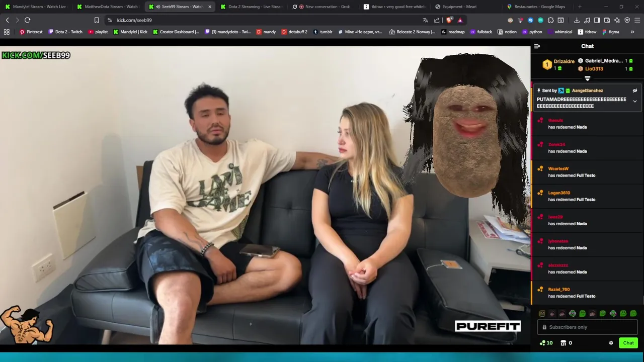Open Brave Wallet icon
Viewport: 644px width, 362px height.
click(x=607, y=20)
